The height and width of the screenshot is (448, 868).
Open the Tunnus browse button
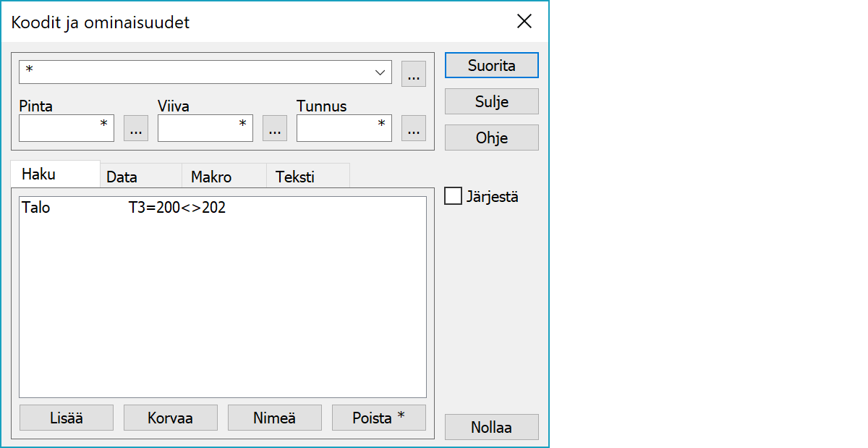413,128
